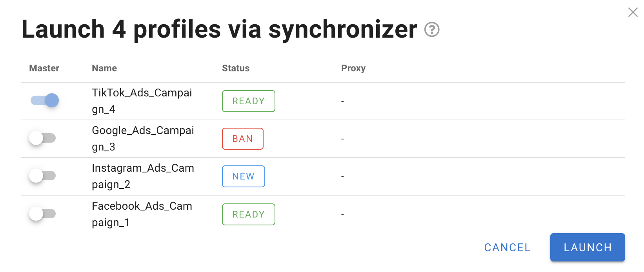Image resolution: width=644 pixels, height=272 pixels.
Task: Disable master toggle for TikTok_Ads_Campaign_4
Action: coord(45,100)
